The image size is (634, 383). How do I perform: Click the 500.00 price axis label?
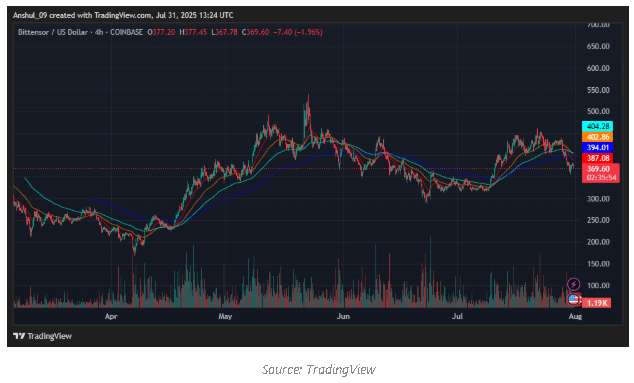pyautogui.click(x=598, y=111)
